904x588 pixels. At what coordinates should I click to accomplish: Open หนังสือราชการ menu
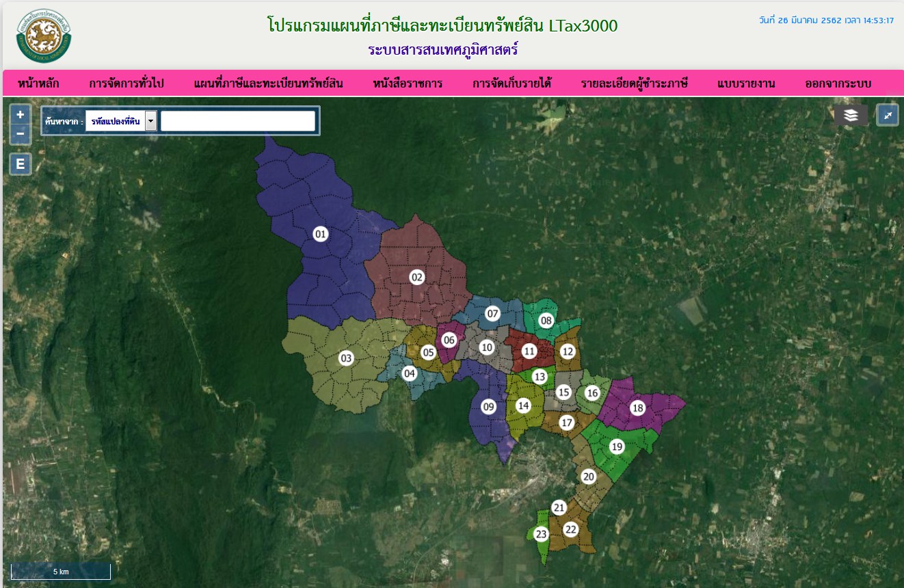click(x=408, y=83)
